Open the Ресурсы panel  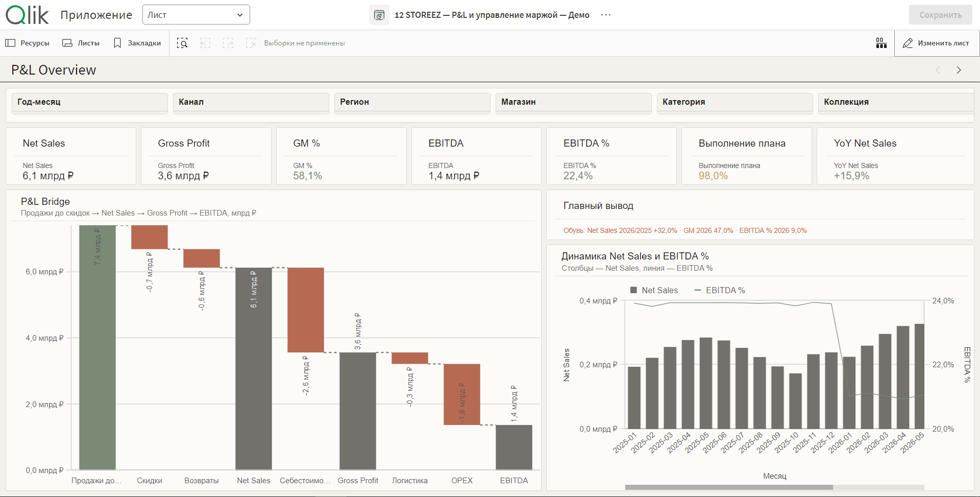(x=28, y=43)
